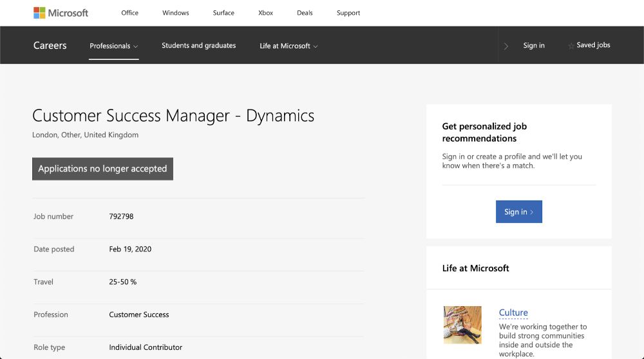Click the blue Sign in button
The image size is (644, 359).
(518, 212)
